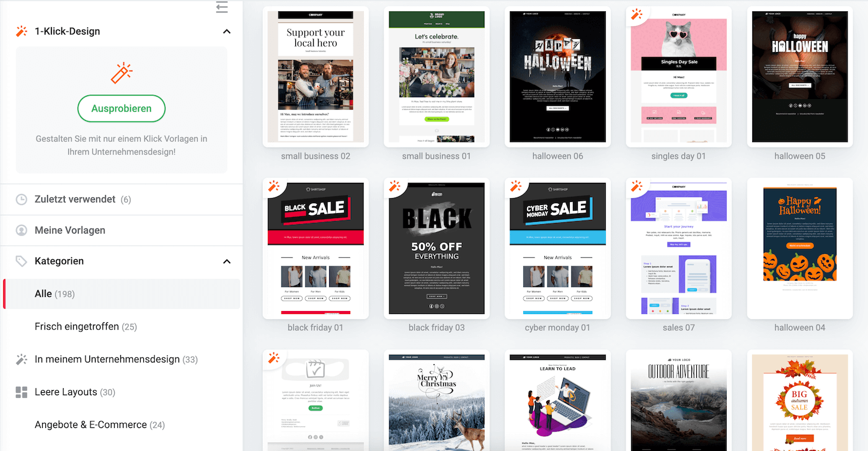Click the Ausprobieren button
This screenshot has height=451, width=868.
click(122, 108)
